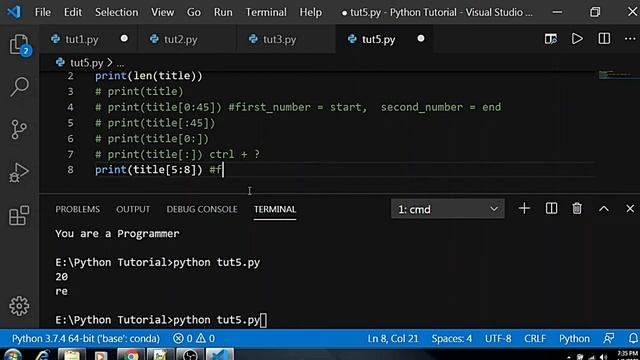
Task: Click CRLF end of line setting
Action: click(x=535, y=338)
